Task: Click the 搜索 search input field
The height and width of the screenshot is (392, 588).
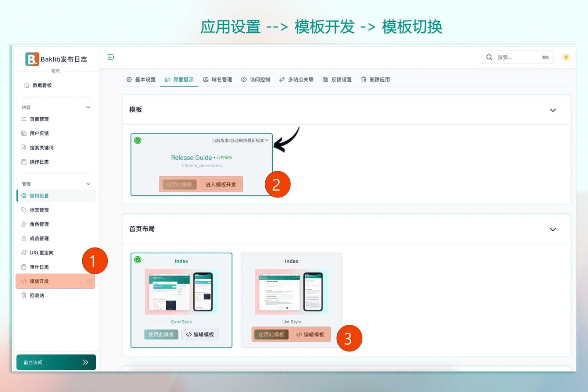Action: click(517, 57)
